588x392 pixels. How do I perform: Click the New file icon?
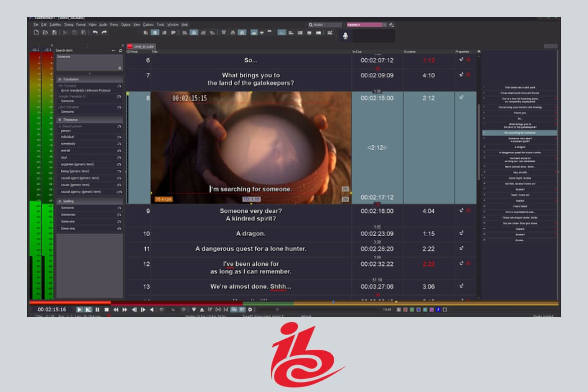[x=36, y=33]
